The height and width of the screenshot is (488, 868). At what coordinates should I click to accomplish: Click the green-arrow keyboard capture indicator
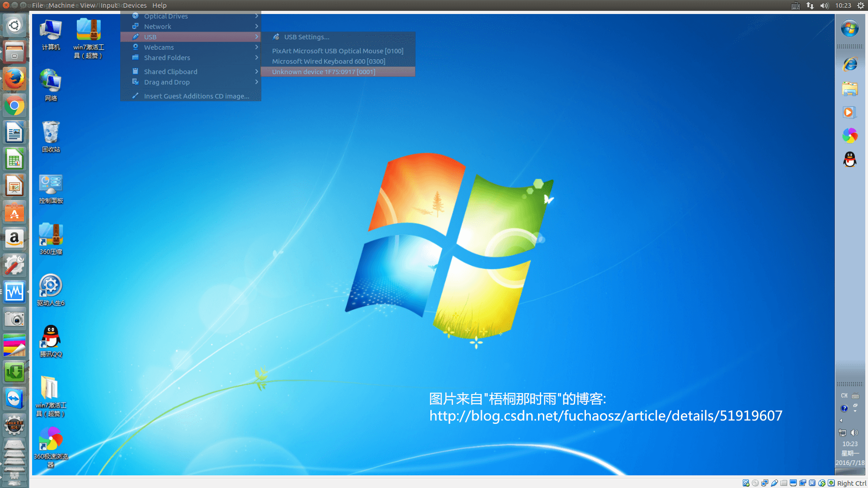point(831,483)
